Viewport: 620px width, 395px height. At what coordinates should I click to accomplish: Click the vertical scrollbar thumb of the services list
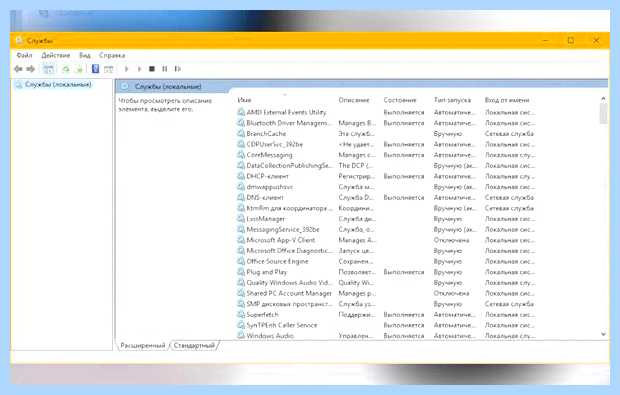pos(603,114)
